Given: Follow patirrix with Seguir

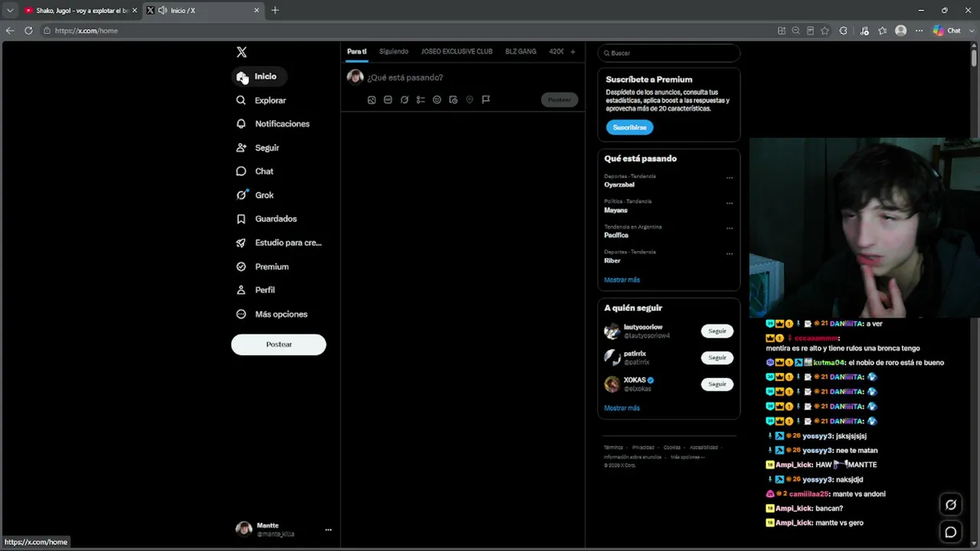Looking at the screenshot, I should (717, 357).
